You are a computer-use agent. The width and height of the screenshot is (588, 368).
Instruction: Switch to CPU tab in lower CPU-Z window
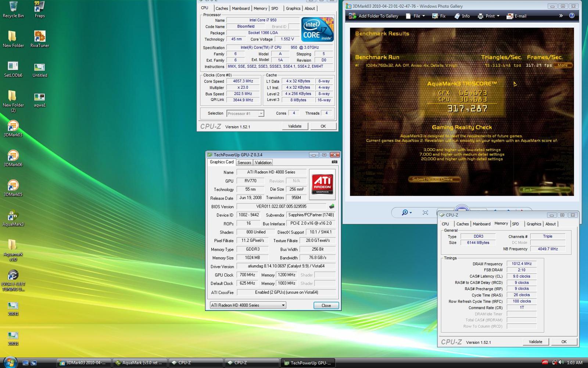[x=445, y=224]
